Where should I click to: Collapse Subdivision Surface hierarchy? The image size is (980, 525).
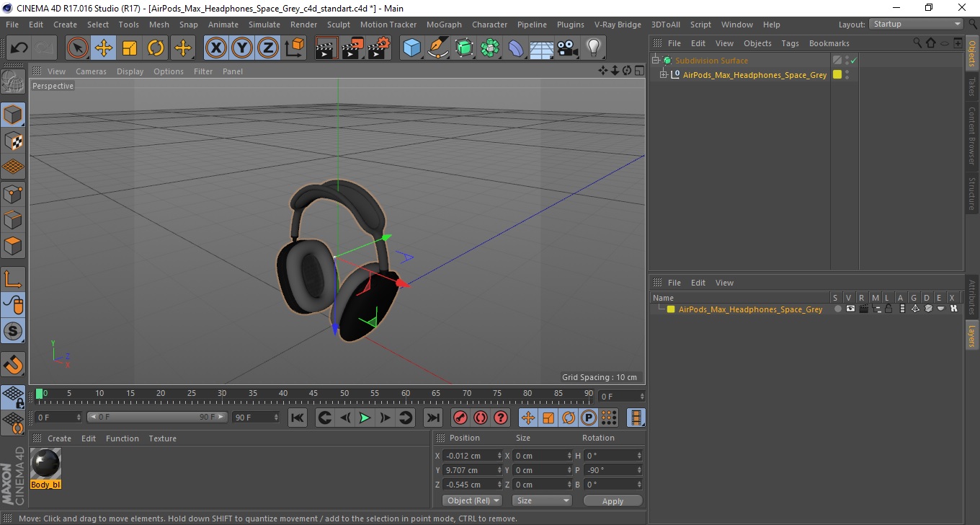coord(655,61)
